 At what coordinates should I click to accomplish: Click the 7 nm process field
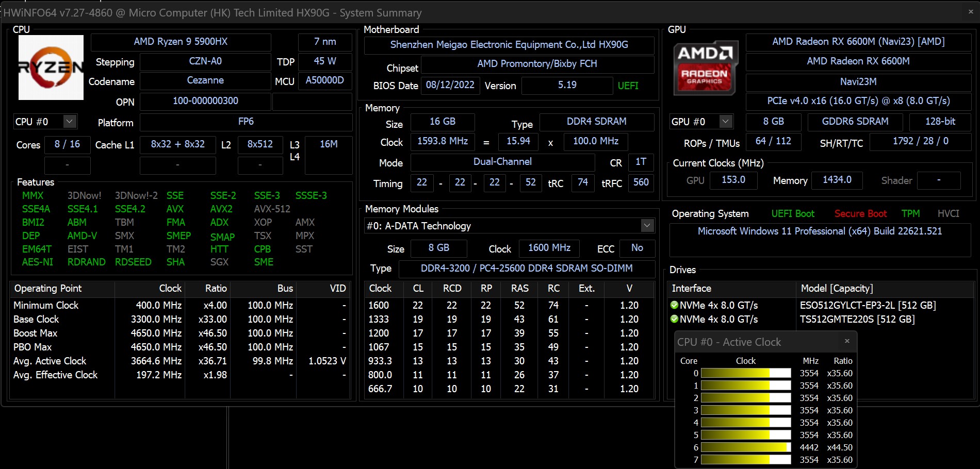click(325, 42)
